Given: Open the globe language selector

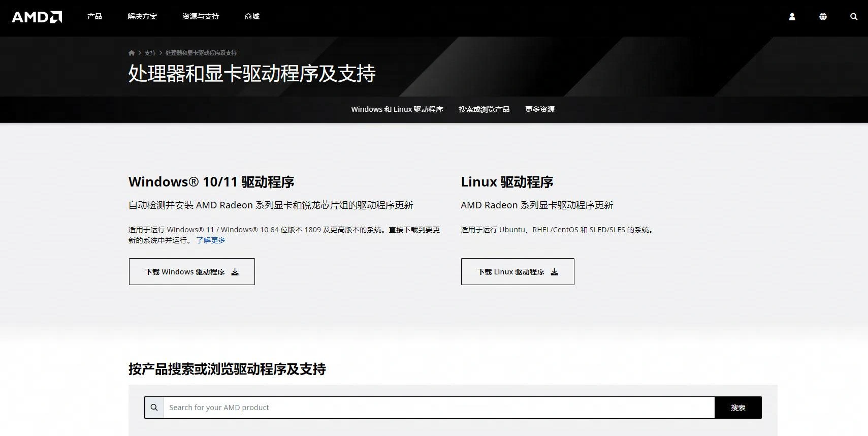Looking at the screenshot, I should pyautogui.click(x=823, y=17).
